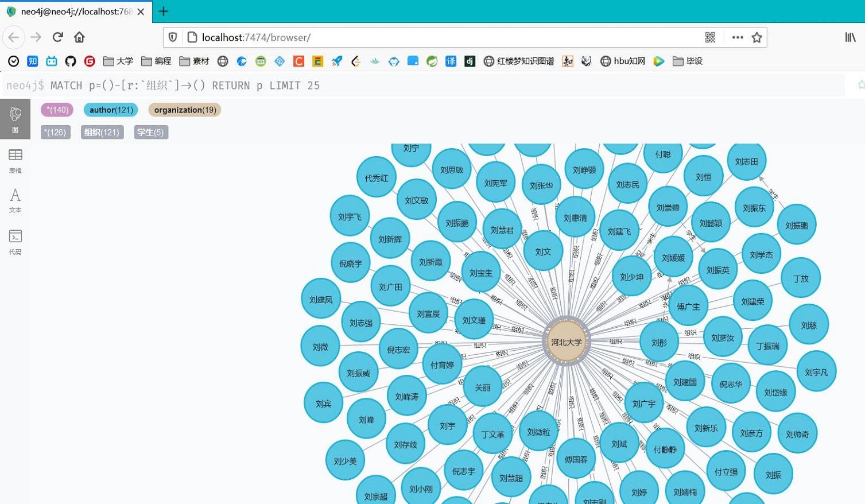The width and height of the screenshot is (865, 504).
Task: Open the rocket bookmark icon
Action: coord(337,61)
